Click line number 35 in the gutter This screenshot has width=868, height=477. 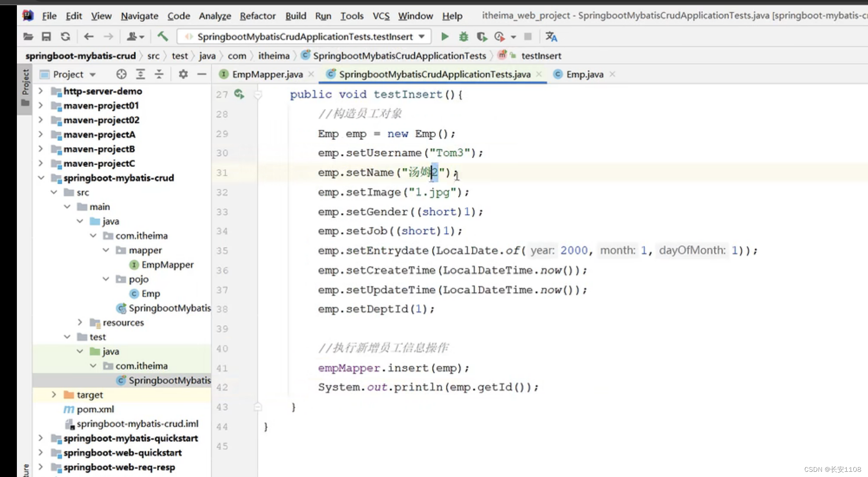tap(222, 250)
